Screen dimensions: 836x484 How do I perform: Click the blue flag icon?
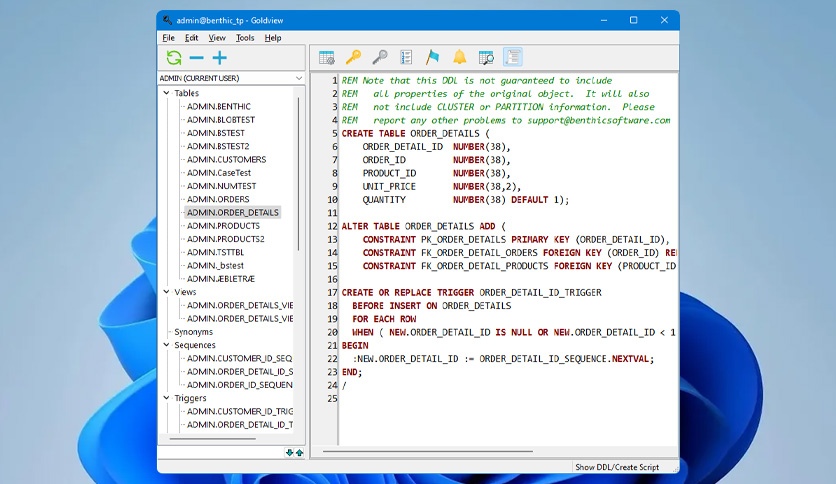tap(432, 57)
